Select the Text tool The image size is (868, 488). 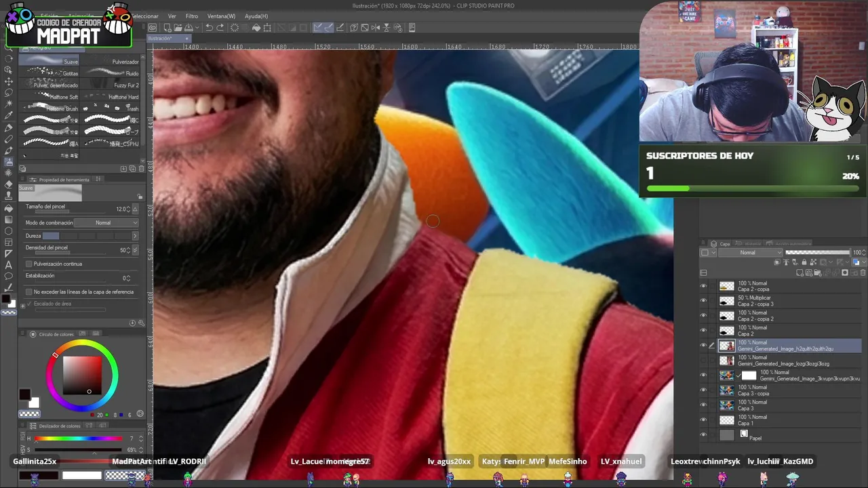click(x=8, y=265)
